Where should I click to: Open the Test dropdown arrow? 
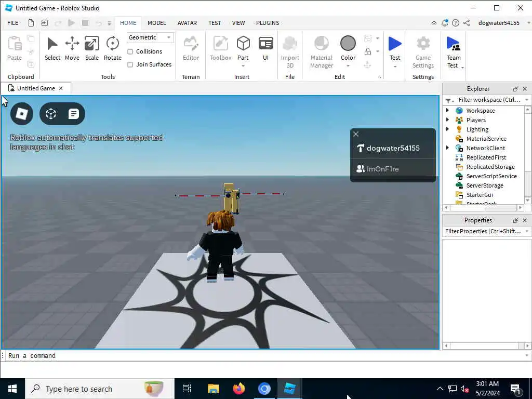(395, 66)
